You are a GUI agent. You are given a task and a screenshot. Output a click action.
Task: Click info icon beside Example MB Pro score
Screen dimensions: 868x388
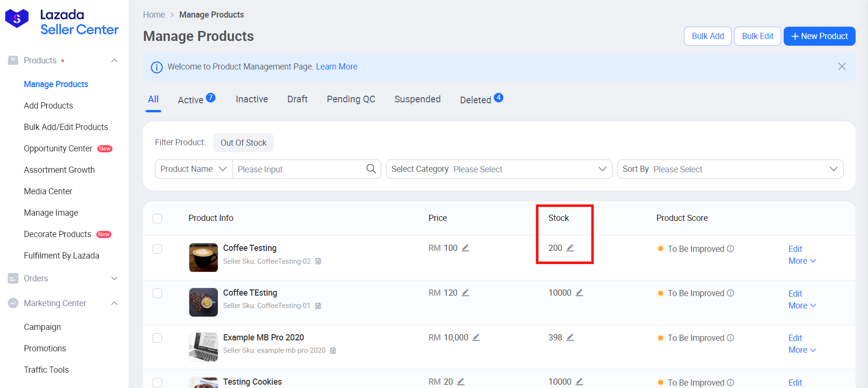(x=730, y=338)
